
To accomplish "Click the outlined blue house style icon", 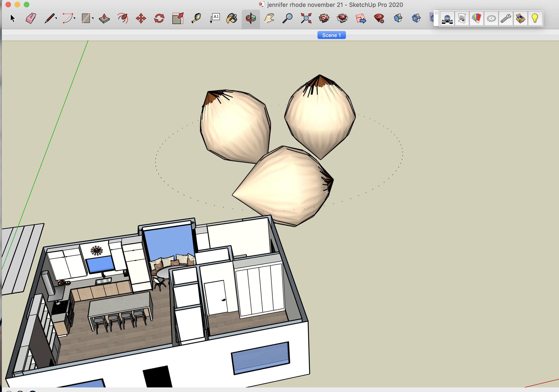I will tap(416, 18).
